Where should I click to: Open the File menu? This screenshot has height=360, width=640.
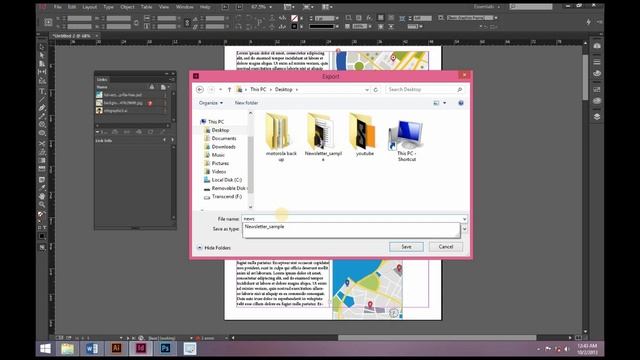(58, 7)
